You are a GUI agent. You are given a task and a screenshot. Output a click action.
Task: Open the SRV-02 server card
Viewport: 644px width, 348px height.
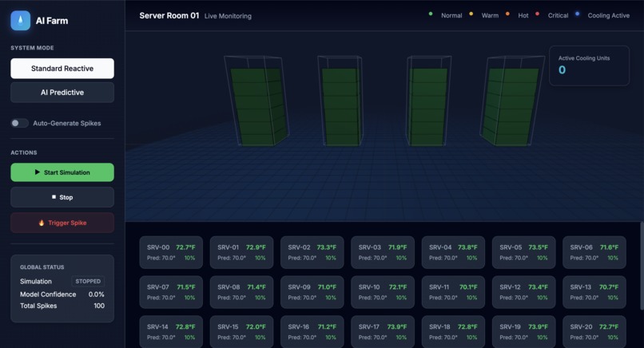pos(312,252)
